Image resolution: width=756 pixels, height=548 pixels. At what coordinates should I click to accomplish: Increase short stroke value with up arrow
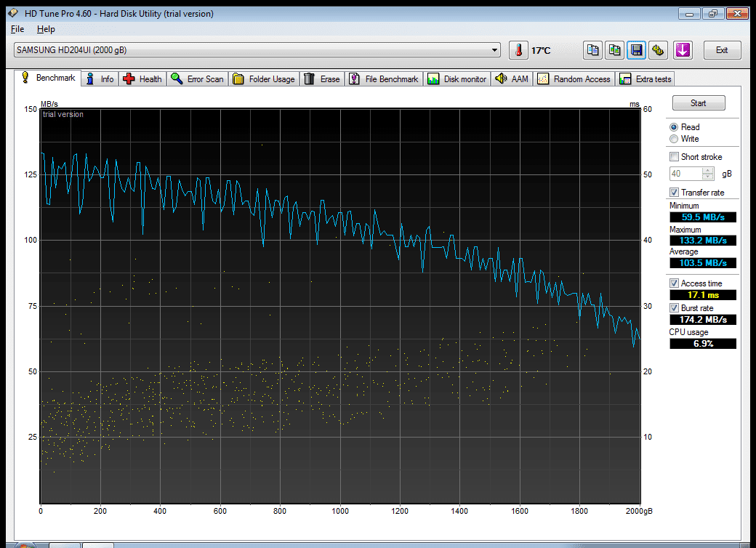707,171
